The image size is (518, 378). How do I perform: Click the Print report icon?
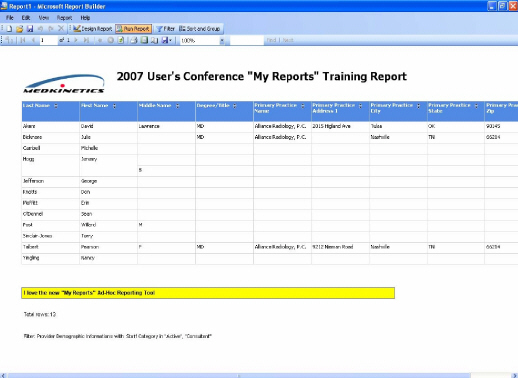(134, 40)
